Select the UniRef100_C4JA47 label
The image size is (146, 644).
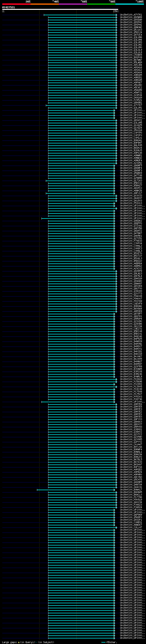click(x=131, y=445)
